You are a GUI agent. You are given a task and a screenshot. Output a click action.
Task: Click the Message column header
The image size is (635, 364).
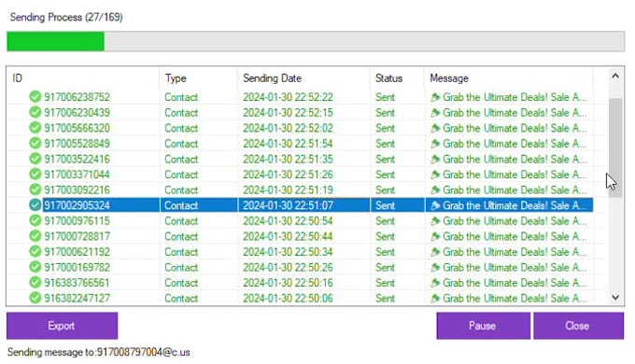(509, 78)
